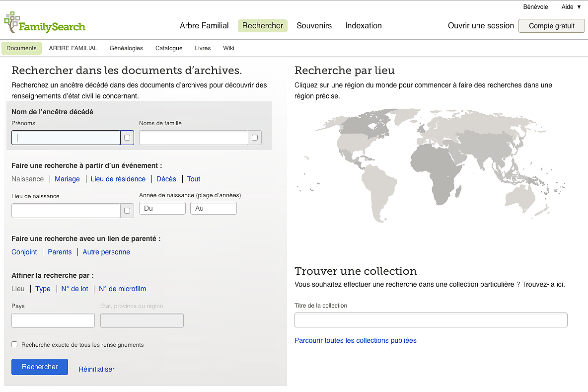This screenshot has width=588, height=392.
Task: Open the Catalogue tab
Action: pos(169,48)
